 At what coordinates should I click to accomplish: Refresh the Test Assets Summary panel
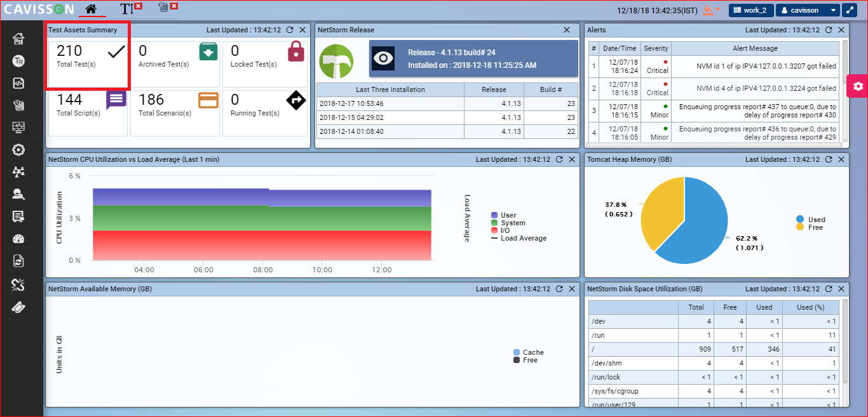290,30
